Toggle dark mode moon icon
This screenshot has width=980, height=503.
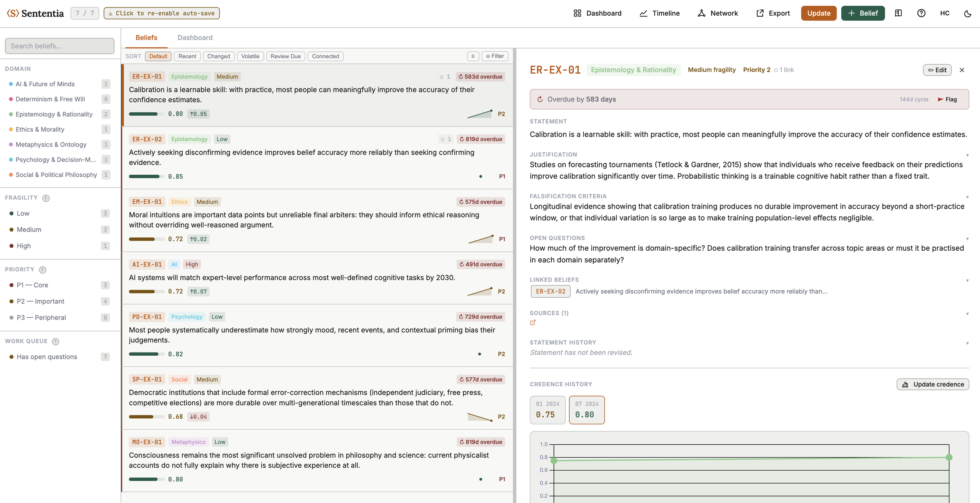[x=967, y=13]
